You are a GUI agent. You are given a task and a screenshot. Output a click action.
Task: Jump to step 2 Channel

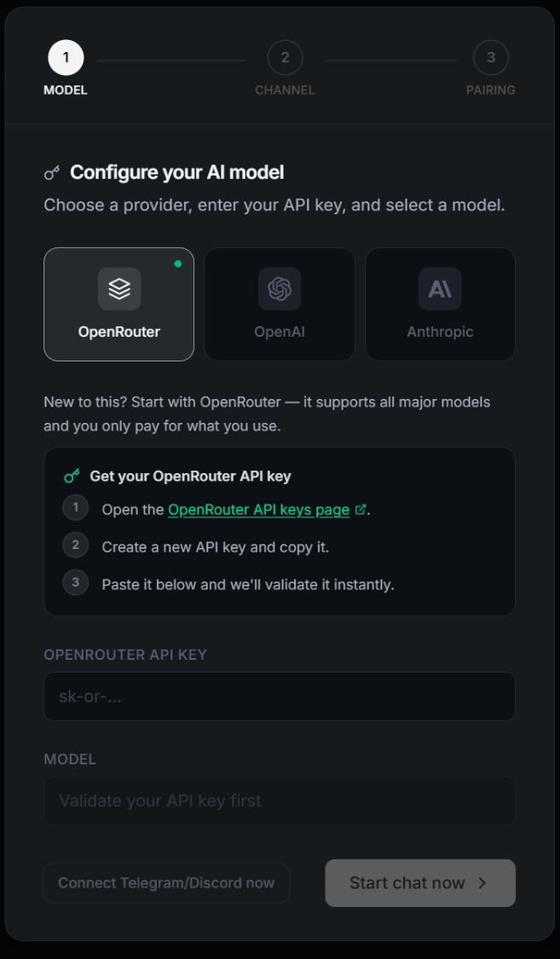click(x=285, y=58)
